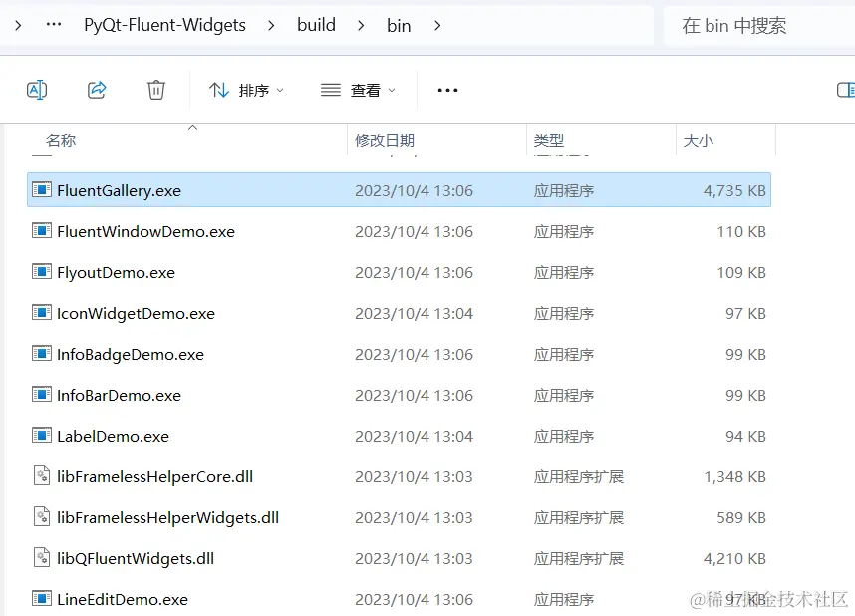
Task: Select file name LabelDemo.exe
Action: [113, 437]
